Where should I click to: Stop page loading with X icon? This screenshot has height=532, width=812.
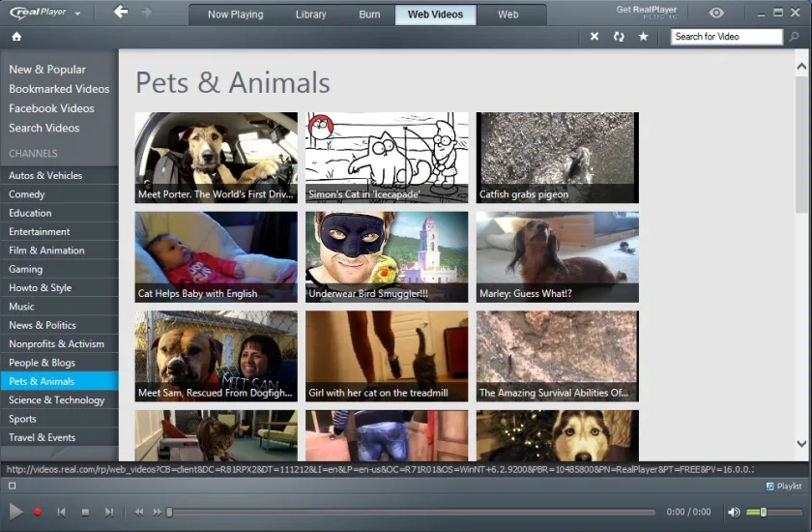(594, 36)
